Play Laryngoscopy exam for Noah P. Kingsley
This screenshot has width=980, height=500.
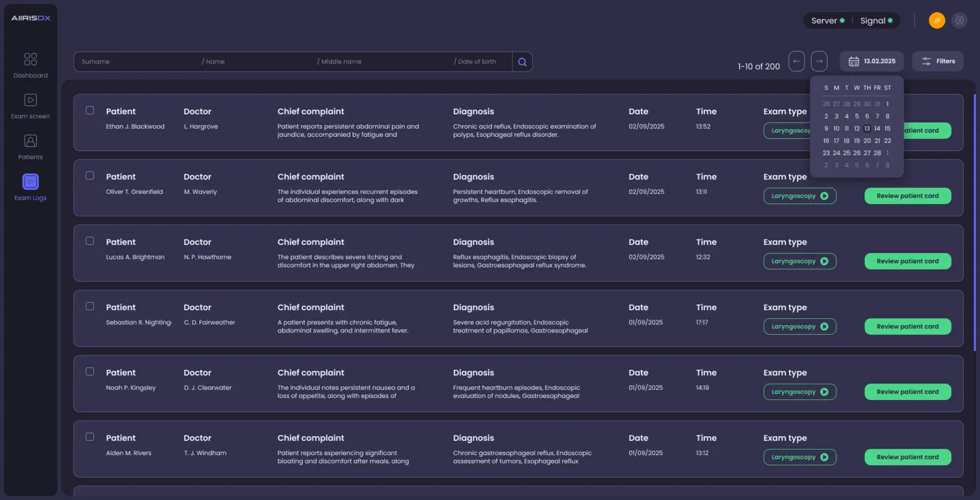pyautogui.click(x=800, y=392)
